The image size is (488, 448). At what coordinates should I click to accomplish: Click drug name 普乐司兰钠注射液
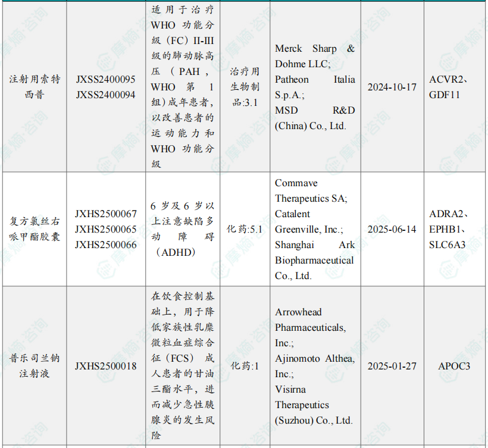coord(35,366)
